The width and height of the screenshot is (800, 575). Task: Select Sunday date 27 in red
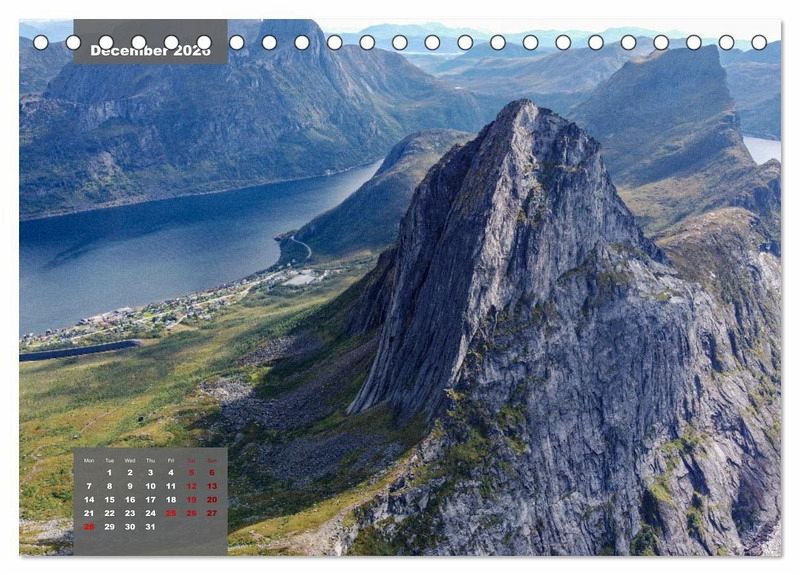[212, 513]
